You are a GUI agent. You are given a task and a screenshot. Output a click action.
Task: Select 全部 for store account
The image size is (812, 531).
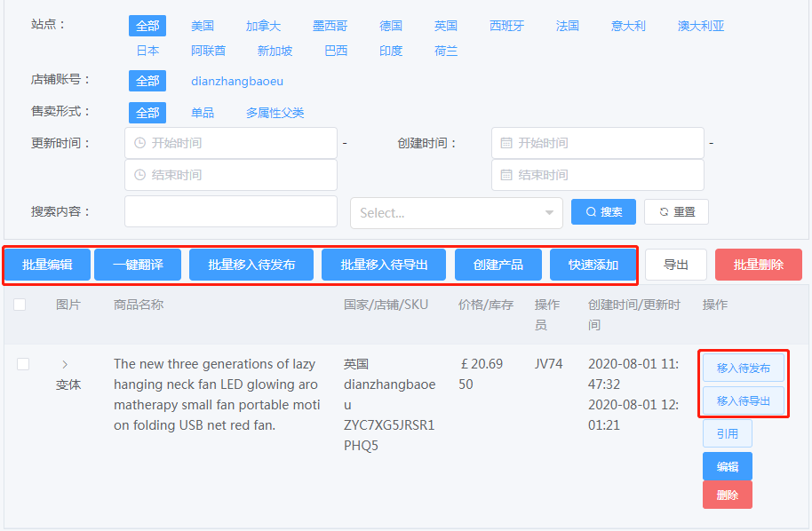(147, 81)
